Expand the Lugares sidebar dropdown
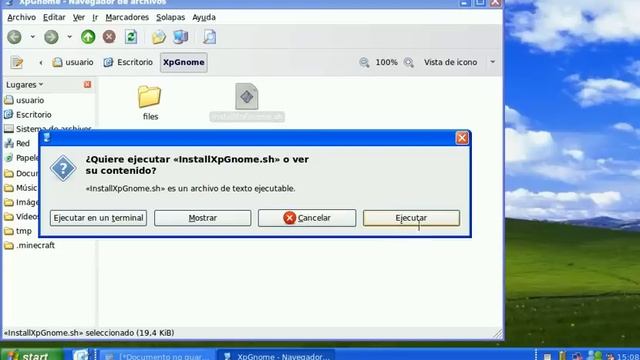The image size is (640, 360). (24, 84)
